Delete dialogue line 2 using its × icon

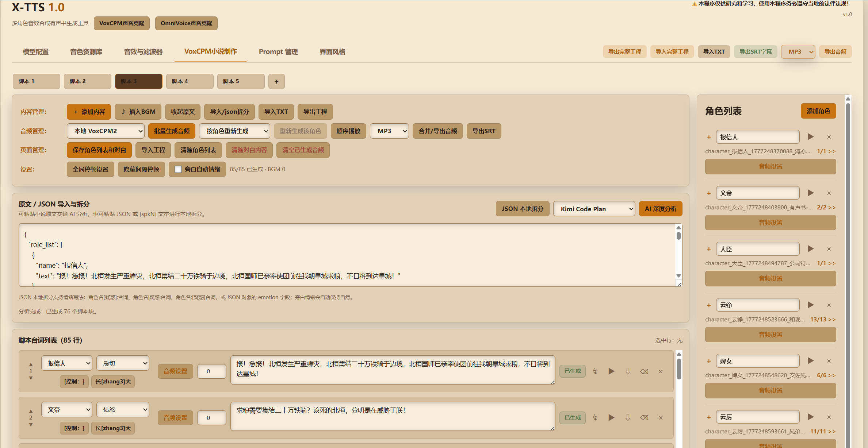tap(661, 418)
